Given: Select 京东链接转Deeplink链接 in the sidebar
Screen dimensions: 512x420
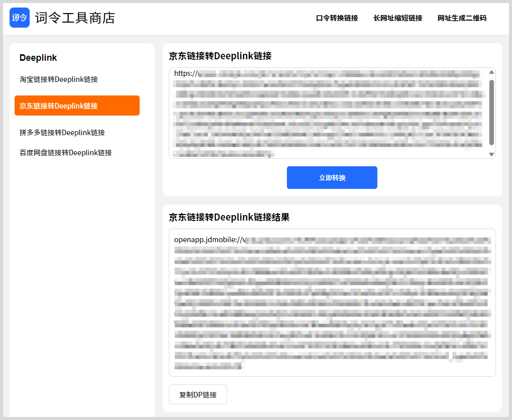Looking at the screenshot, I should [77, 106].
